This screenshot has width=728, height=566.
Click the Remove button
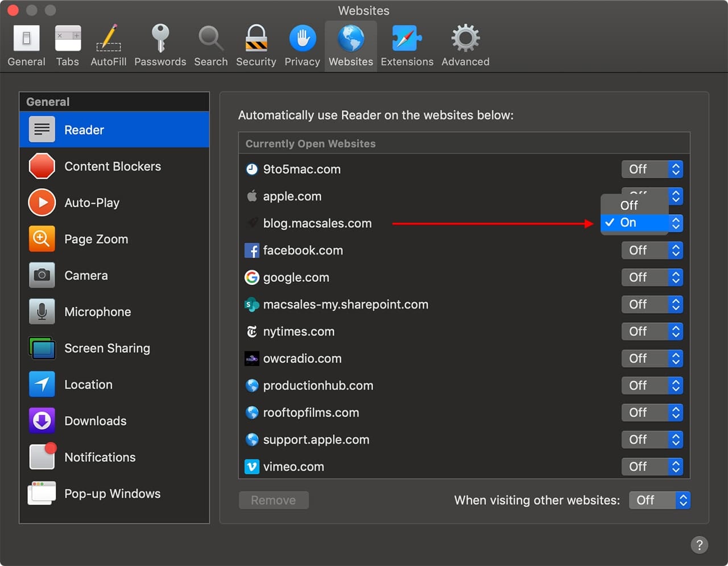[x=274, y=501]
